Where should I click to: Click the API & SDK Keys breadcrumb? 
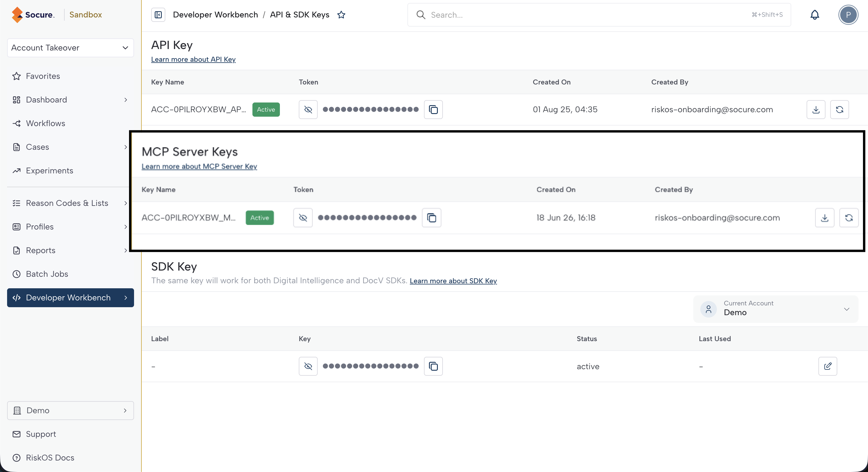pyautogui.click(x=300, y=14)
